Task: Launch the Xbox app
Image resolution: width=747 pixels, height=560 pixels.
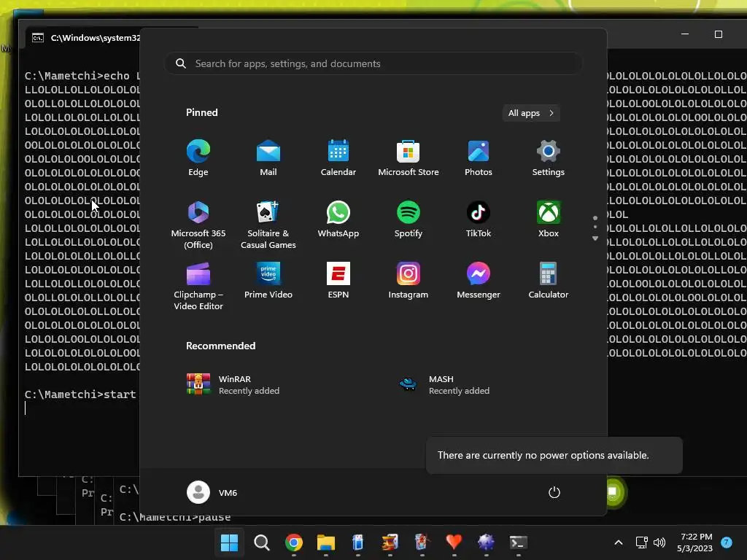Action: [549, 219]
